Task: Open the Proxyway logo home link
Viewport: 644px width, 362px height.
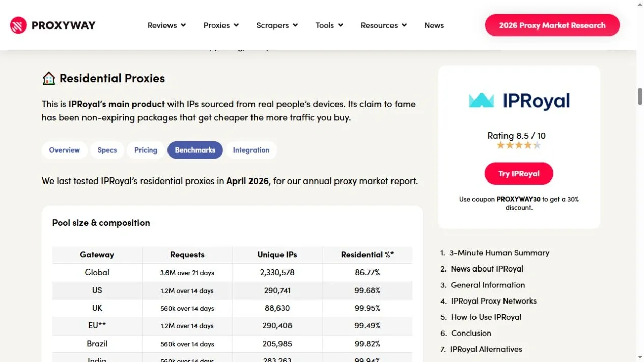Action: pyautogui.click(x=52, y=25)
